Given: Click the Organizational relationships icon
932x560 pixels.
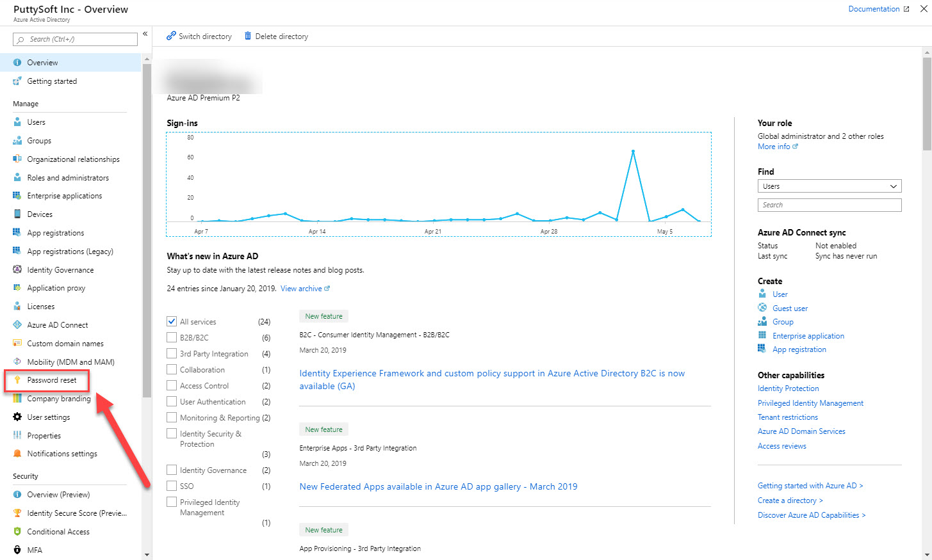Looking at the screenshot, I should click(17, 159).
